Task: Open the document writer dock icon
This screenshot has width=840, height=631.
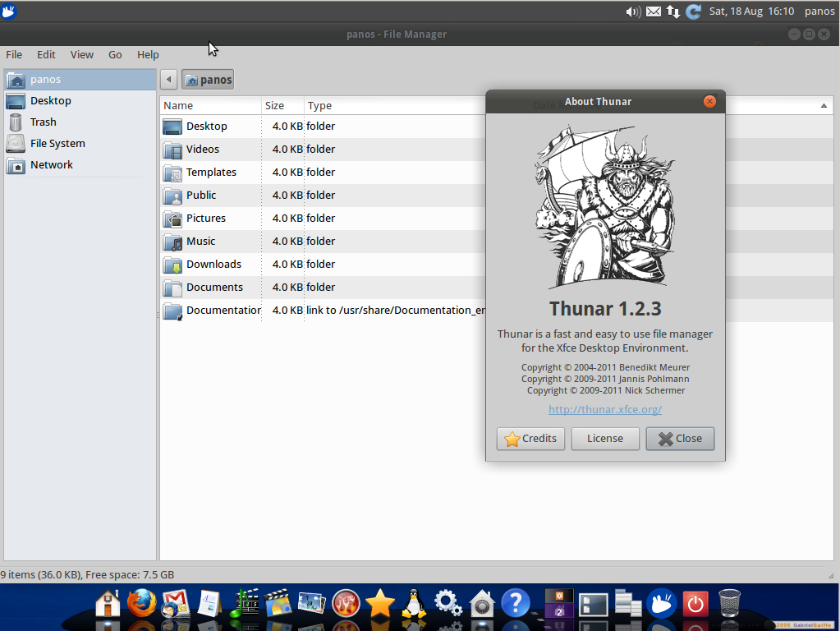Action: click(209, 604)
